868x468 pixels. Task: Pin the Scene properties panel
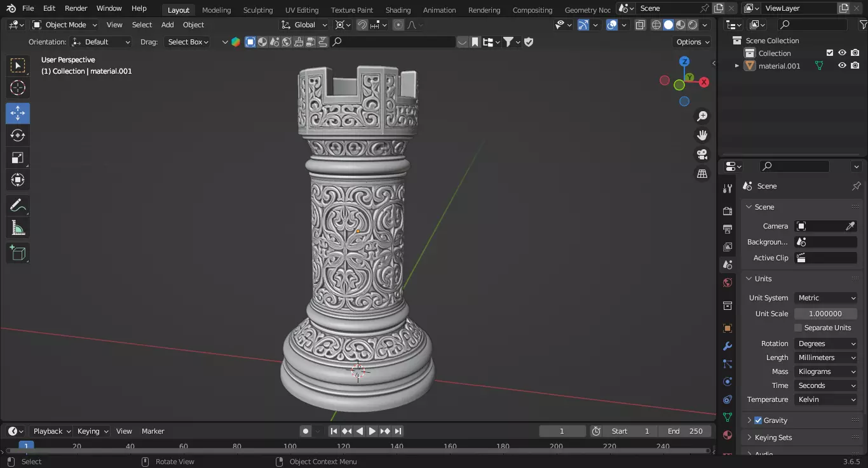tap(856, 186)
